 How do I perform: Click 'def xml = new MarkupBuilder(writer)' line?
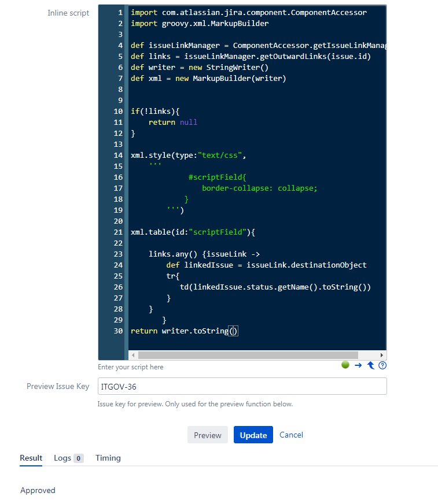click(208, 79)
